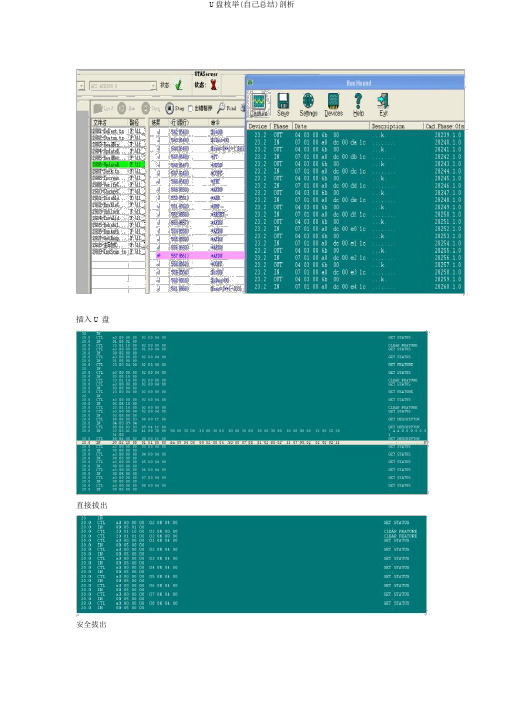Screen dimensions: 505x714
Task: Click the Description column header
Action: [396, 126]
